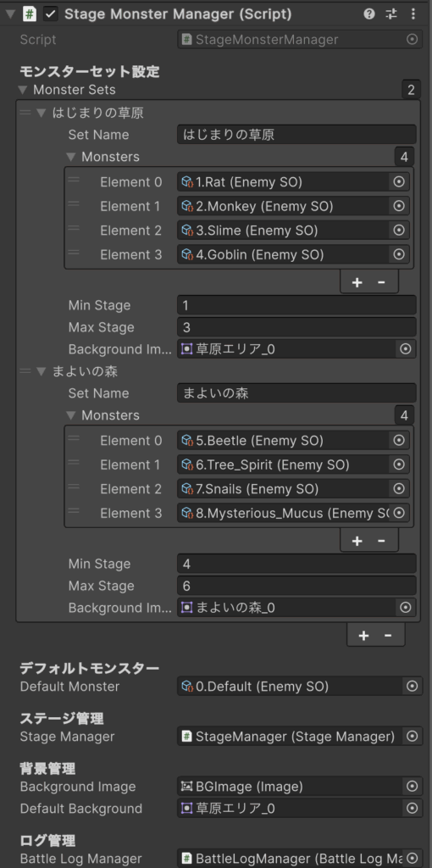Open object picker for Default Background sprite
432x868 pixels.
pos(412,808)
